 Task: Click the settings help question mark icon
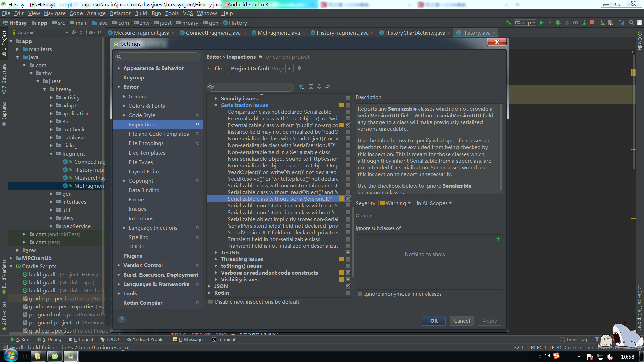point(122,319)
